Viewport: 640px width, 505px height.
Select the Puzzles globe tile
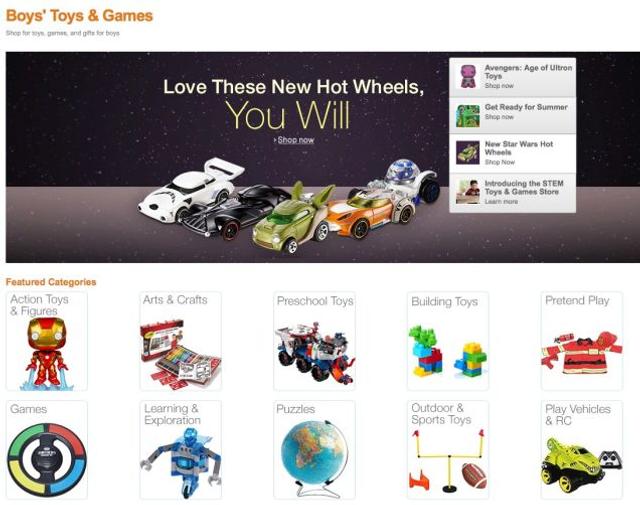pyautogui.click(x=314, y=450)
